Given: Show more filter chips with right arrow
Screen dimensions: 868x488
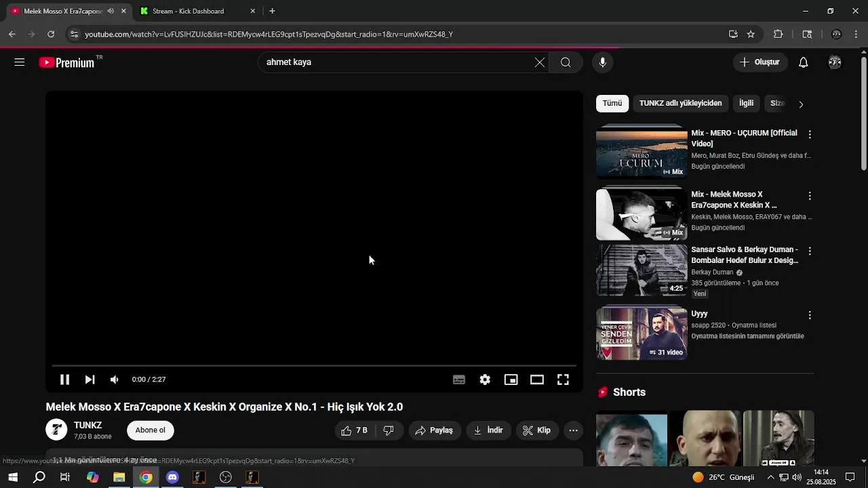Looking at the screenshot, I should (801, 104).
